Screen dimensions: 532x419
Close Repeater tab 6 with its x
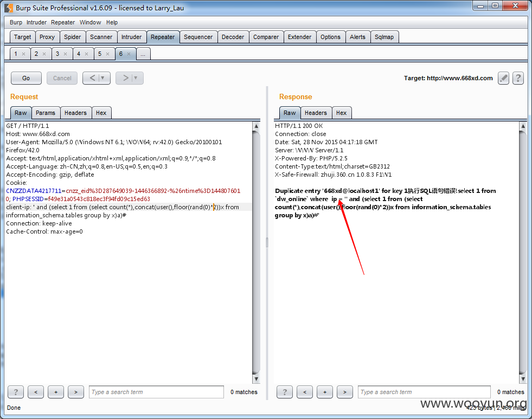coord(129,54)
